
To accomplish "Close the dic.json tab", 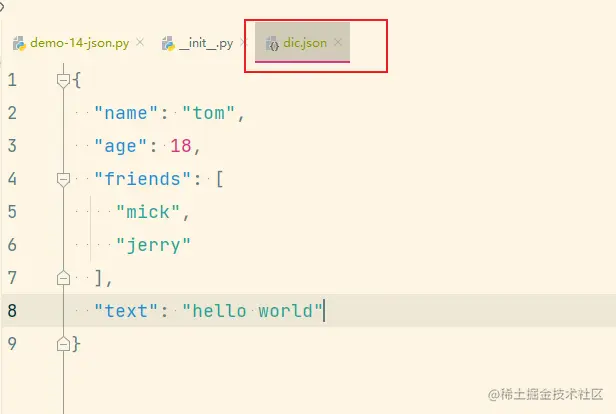I will tap(338, 42).
